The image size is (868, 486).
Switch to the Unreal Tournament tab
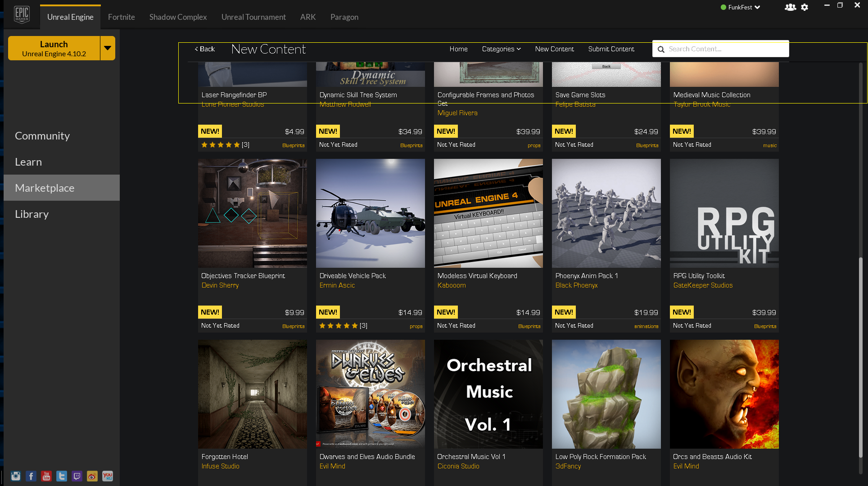point(253,17)
